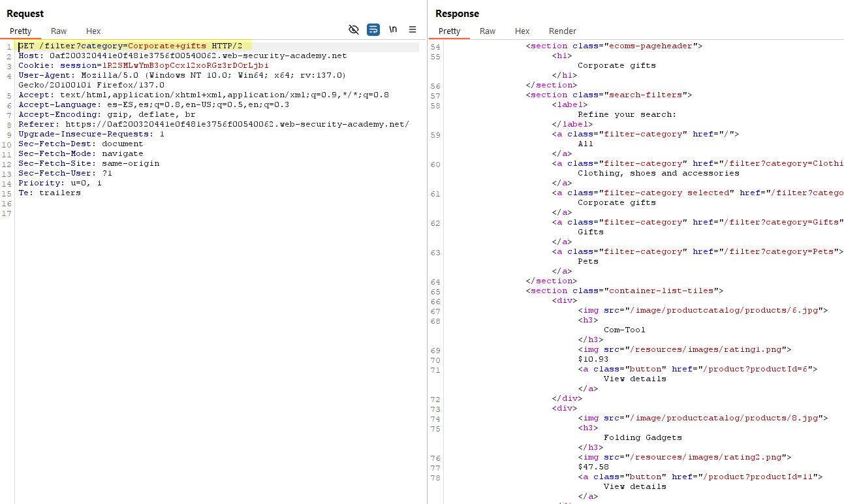The height and width of the screenshot is (504, 844).
Task: Click the container-list-tiles section tag
Action: pos(625,291)
